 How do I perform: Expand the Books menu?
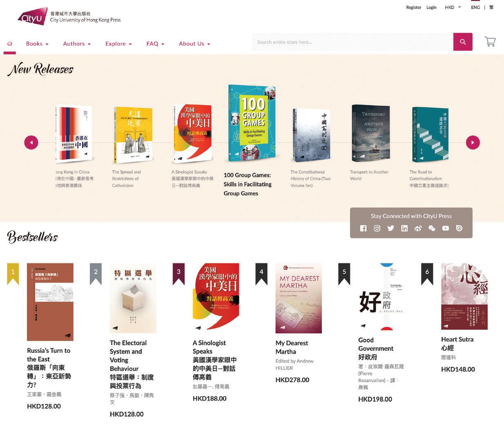click(x=37, y=44)
